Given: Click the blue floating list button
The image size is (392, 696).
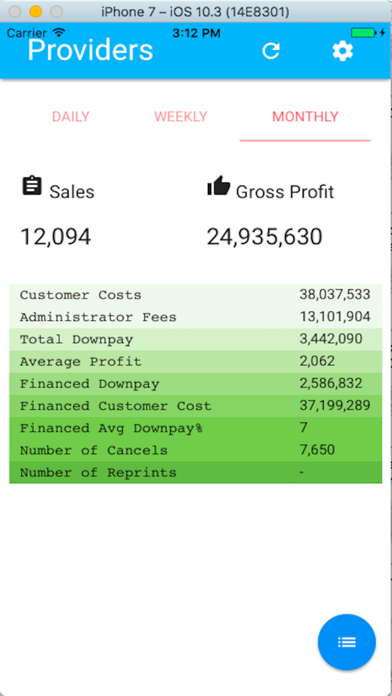Looking at the screenshot, I should (347, 642).
